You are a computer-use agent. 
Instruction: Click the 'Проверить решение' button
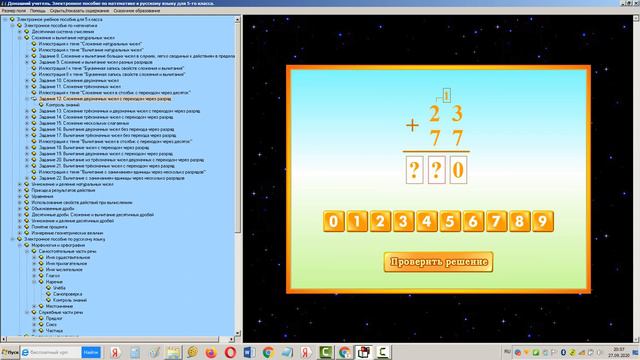pos(438,262)
